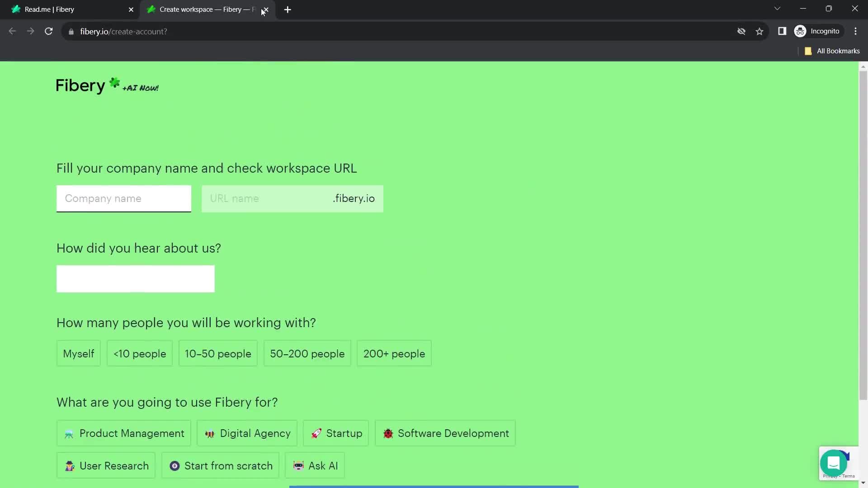
Task: Click the page vertical scrollbar thumb
Action: 863,235
